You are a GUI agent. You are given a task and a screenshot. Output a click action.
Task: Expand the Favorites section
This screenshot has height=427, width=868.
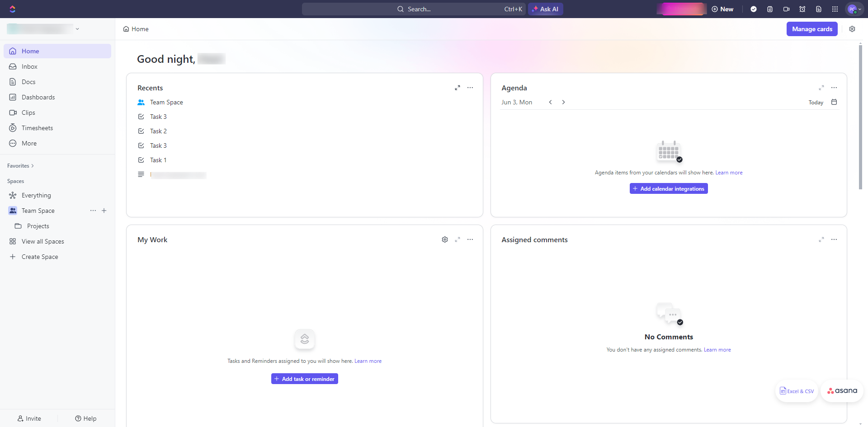(20, 166)
